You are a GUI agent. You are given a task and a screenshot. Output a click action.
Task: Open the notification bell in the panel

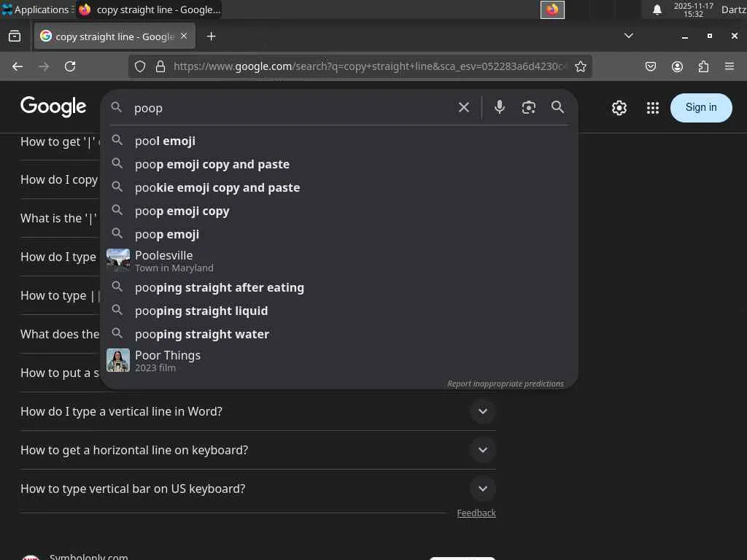657,9
